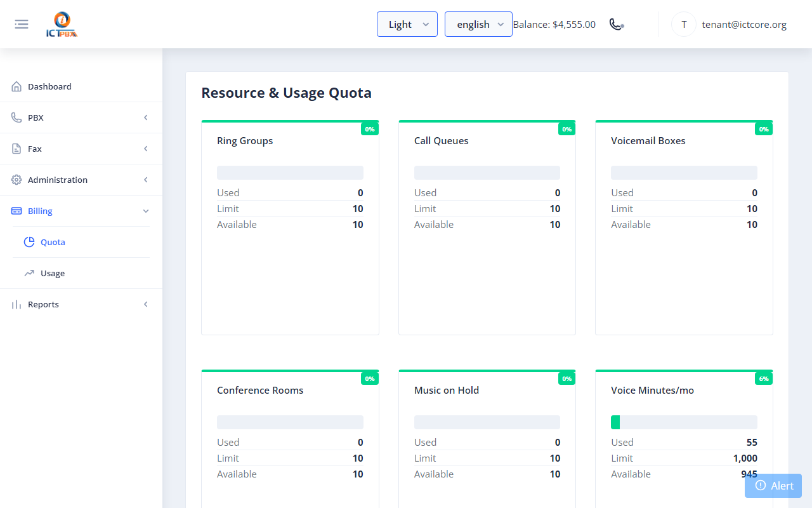Viewport: 812px width, 508px height.
Task: Open the english language dropdown
Action: click(478, 24)
